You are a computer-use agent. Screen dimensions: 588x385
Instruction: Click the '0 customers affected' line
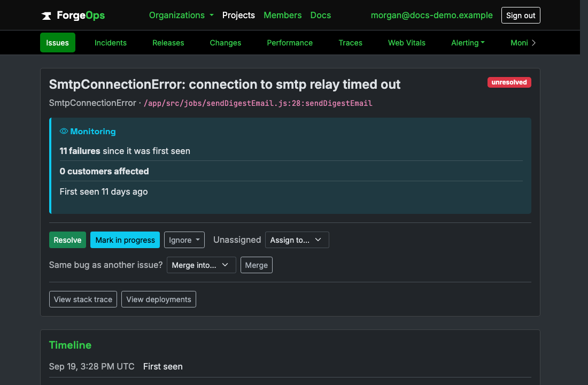coord(104,171)
